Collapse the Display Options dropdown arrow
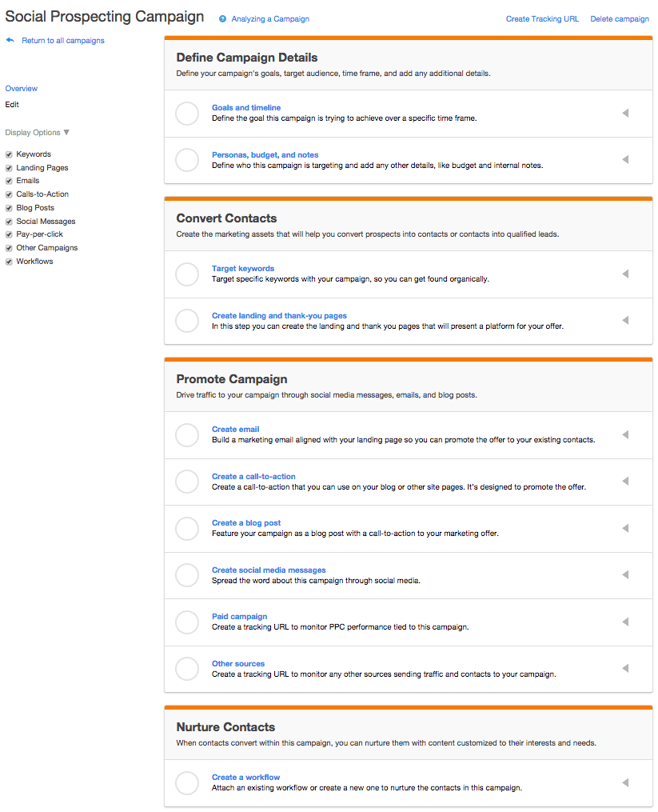Image resolution: width=658 pixels, height=812 pixels. [66, 133]
